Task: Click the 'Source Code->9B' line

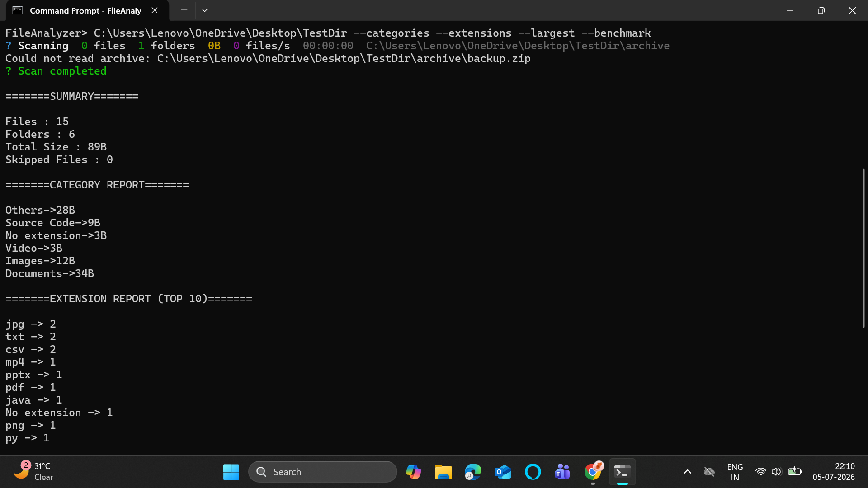Action: click(x=53, y=223)
